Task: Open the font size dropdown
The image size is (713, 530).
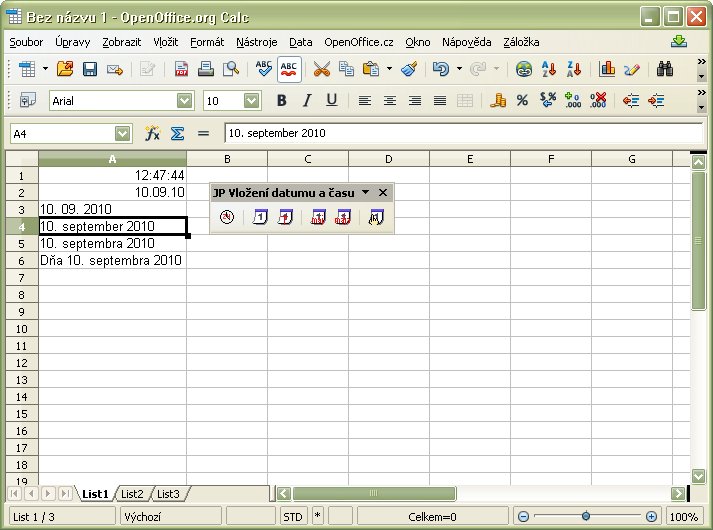Action: 251,100
